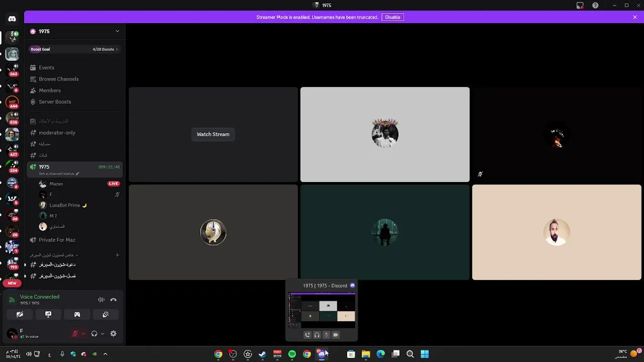Select participant tile with light gray background
Screen dimensions: 644x362
click(385, 135)
